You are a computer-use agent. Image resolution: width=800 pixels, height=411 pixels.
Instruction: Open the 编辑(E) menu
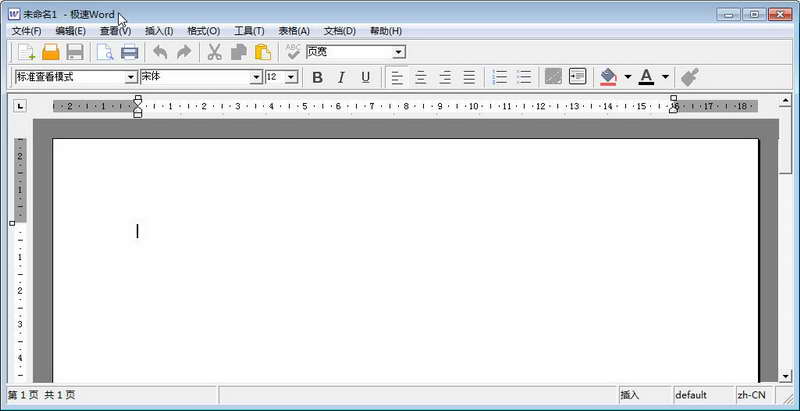70,31
